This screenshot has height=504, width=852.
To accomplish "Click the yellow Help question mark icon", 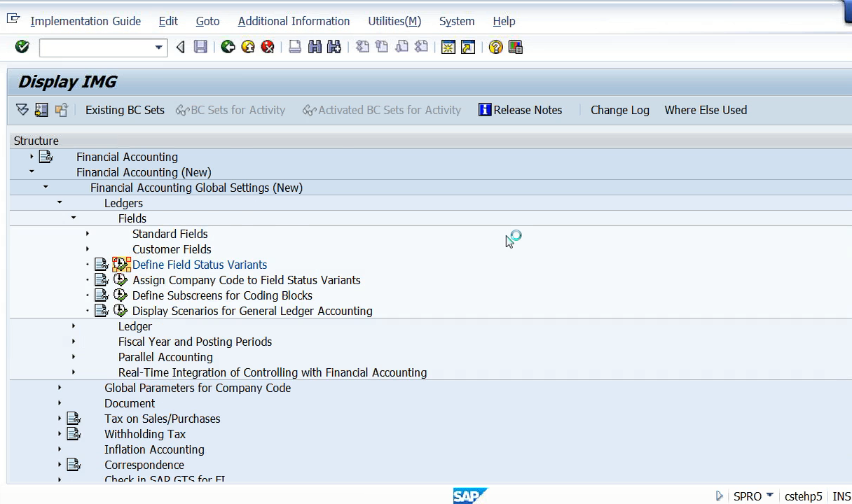I will [496, 47].
